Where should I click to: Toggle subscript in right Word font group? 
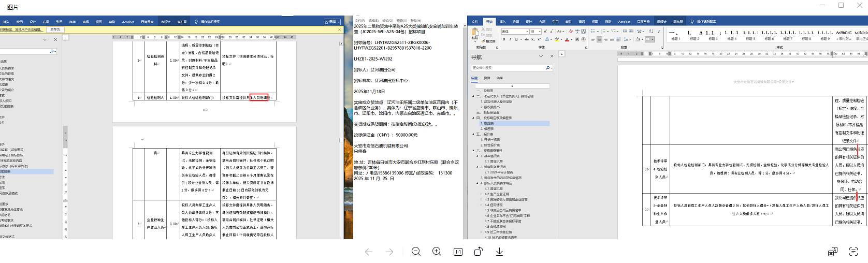pyautogui.click(x=532, y=39)
